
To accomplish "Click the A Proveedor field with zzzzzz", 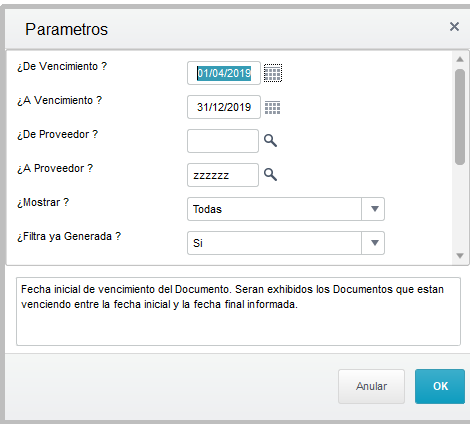I will coord(223,175).
